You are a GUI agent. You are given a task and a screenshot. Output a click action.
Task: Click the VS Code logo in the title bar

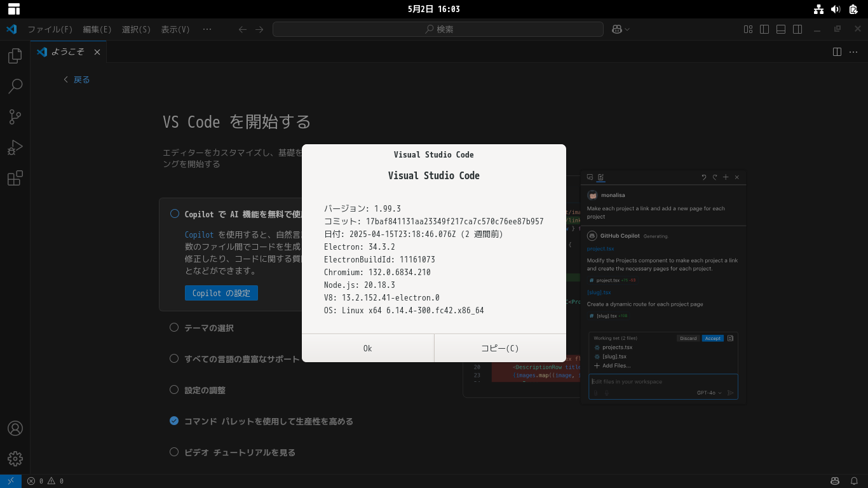pyautogui.click(x=11, y=29)
